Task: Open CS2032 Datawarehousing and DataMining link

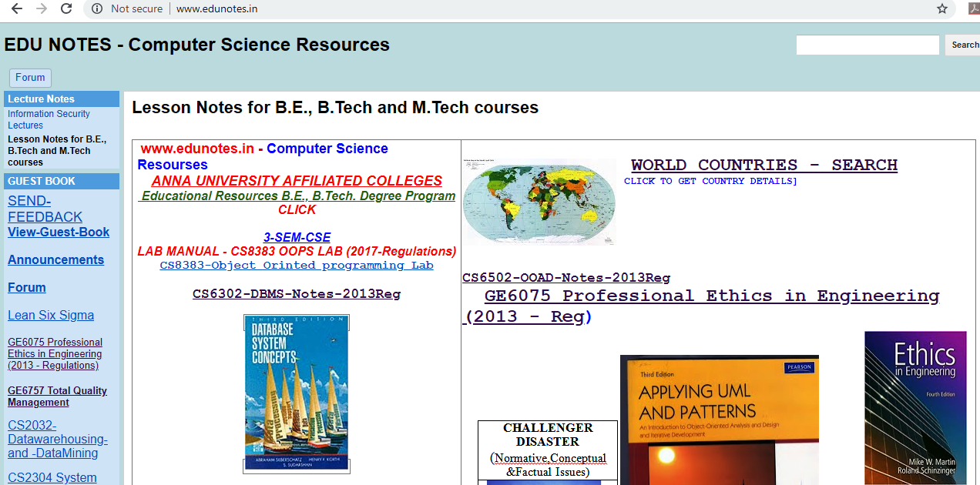Action: [x=58, y=439]
